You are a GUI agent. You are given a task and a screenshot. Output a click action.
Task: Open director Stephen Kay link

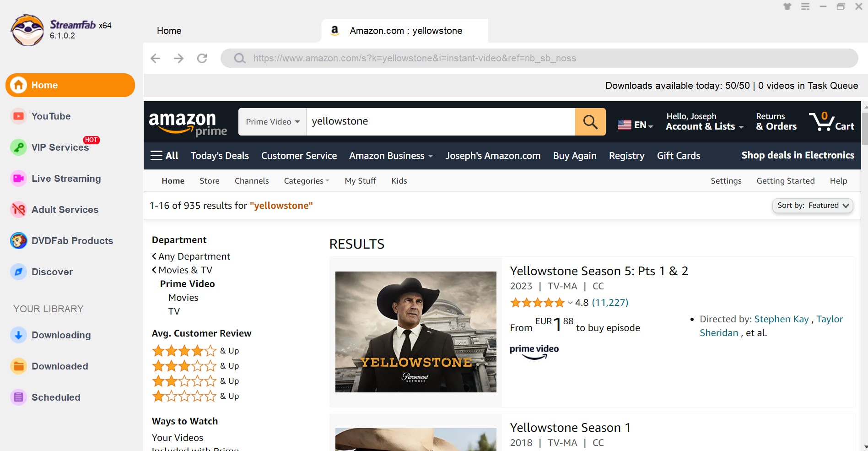(x=782, y=319)
